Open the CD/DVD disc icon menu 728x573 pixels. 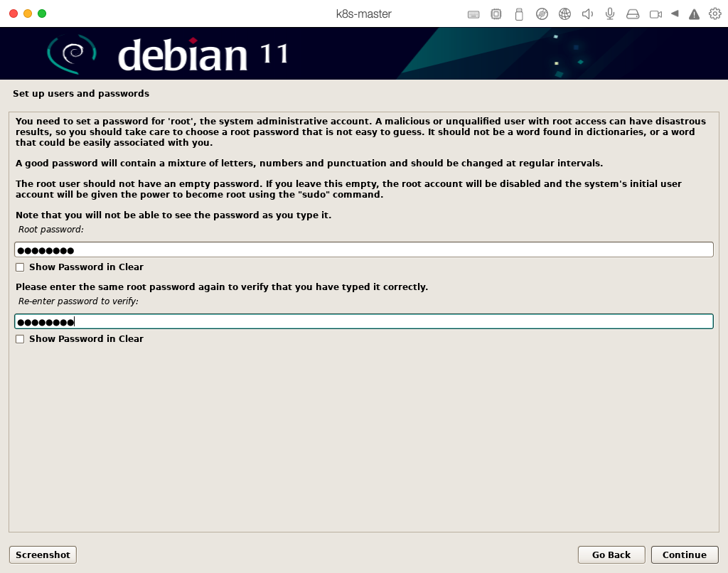[x=542, y=14]
